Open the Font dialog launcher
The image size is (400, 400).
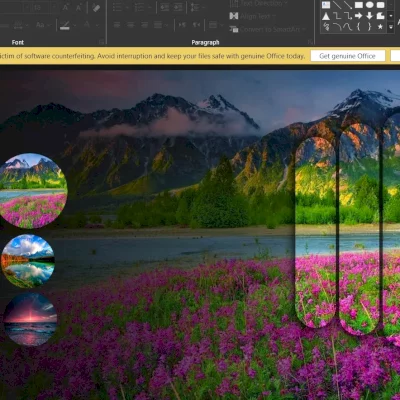pos(101,42)
